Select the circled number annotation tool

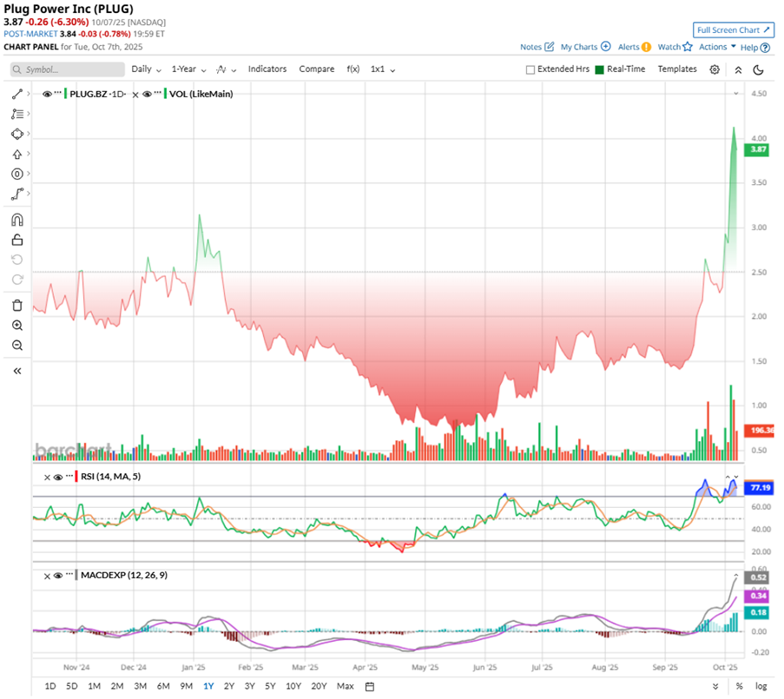[x=17, y=174]
